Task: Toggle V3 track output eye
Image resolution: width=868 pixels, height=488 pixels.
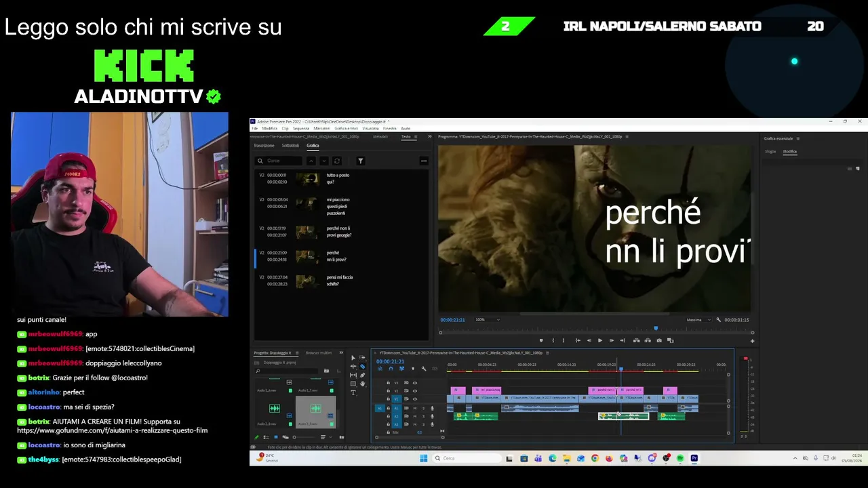Action: point(415,383)
